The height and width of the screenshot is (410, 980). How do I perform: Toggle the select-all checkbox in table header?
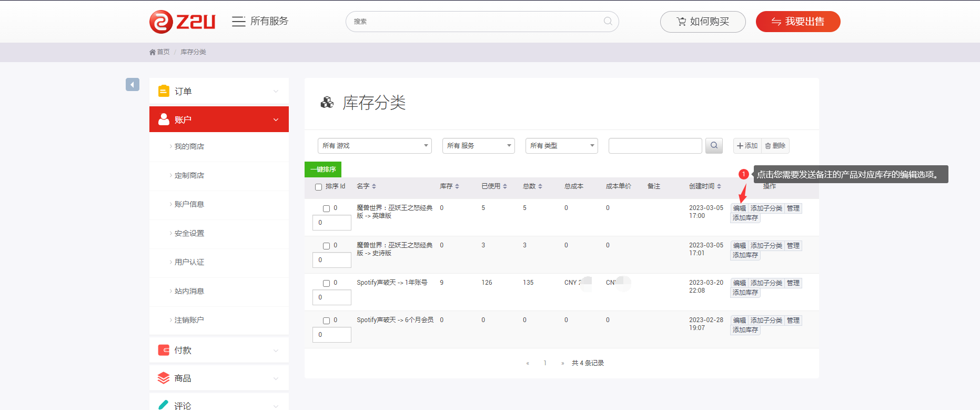(318, 187)
